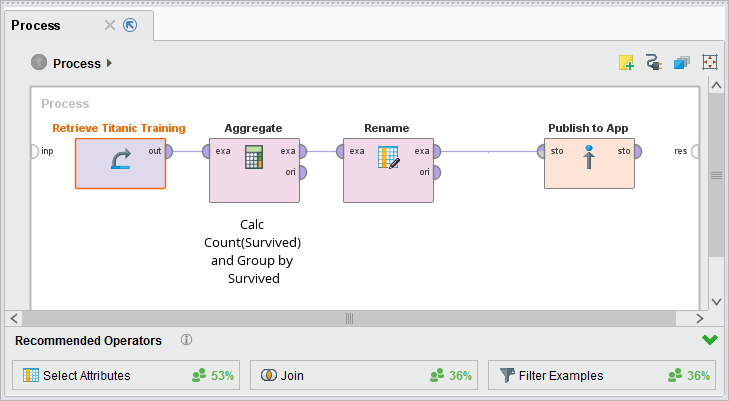Expand the Process breadcrumb arrow
This screenshot has height=401, width=729.
pos(109,63)
